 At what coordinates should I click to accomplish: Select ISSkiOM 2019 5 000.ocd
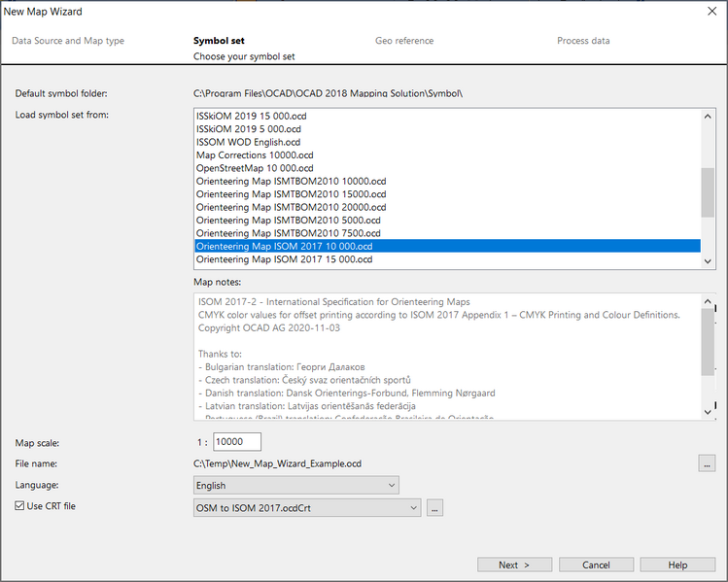(447, 129)
